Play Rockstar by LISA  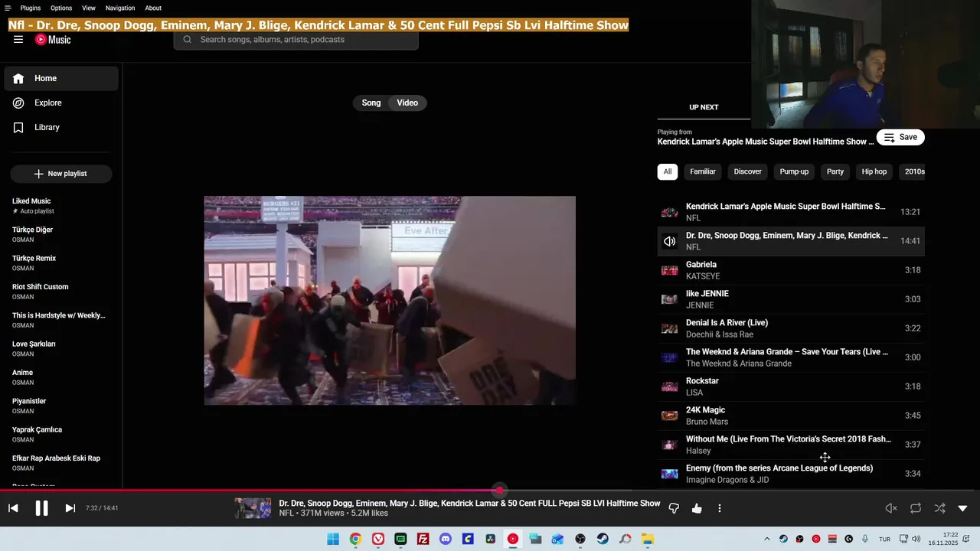[791, 386]
